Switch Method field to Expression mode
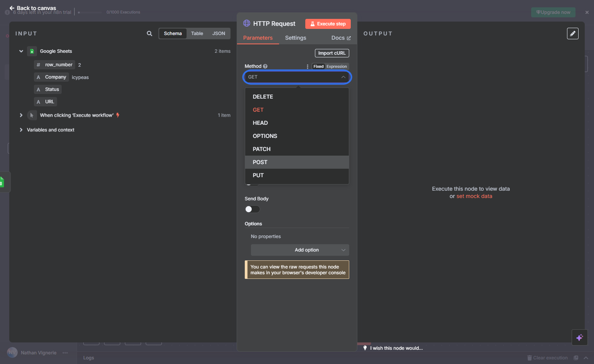The height and width of the screenshot is (364, 594). click(x=337, y=67)
